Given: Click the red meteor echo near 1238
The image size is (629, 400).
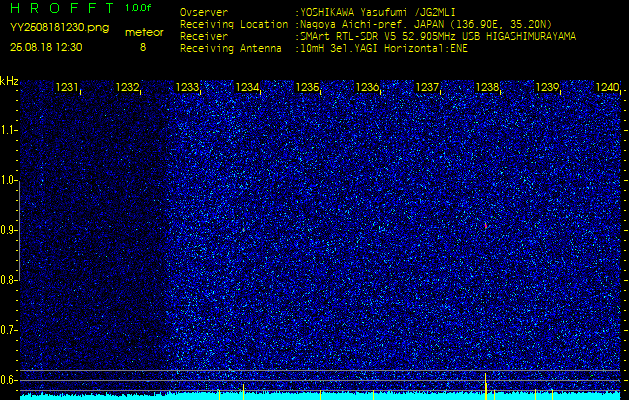Looking at the screenshot, I should tap(485, 226).
